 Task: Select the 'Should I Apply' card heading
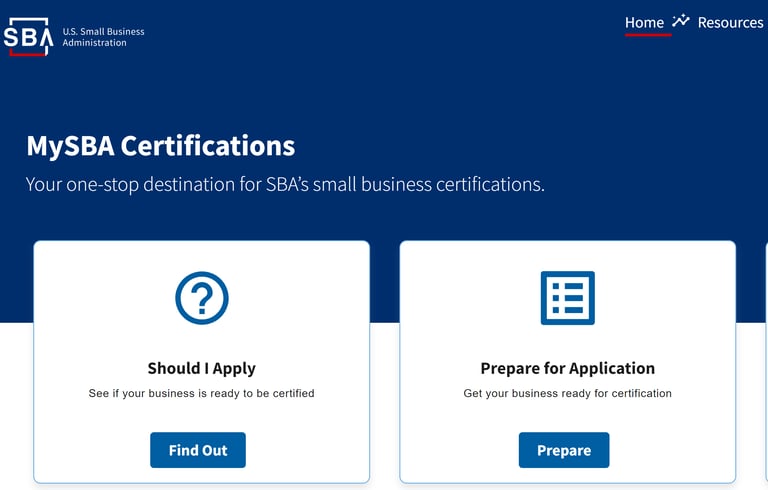pyautogui.click(x=202, y=368)
